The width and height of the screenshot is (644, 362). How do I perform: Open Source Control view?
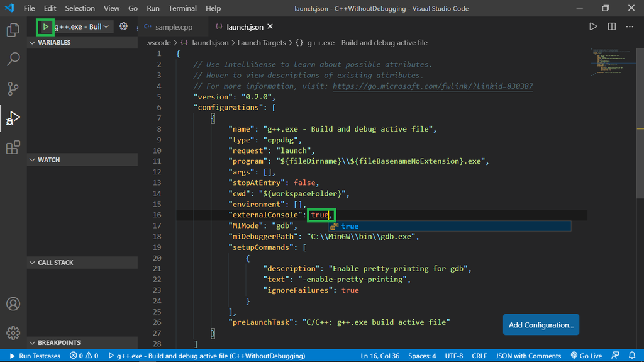[x=13, y=88]
